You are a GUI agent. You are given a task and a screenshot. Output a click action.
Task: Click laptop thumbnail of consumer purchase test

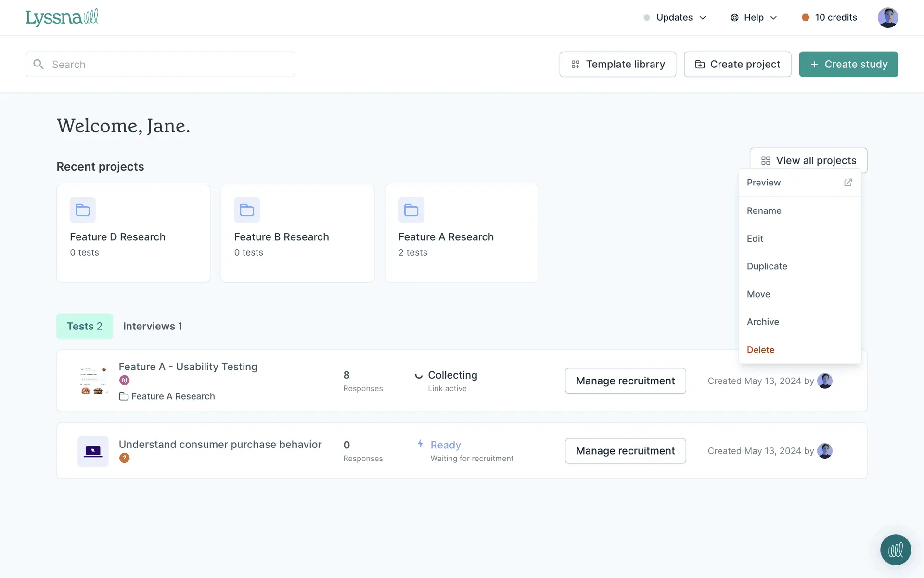click(93, 451)
